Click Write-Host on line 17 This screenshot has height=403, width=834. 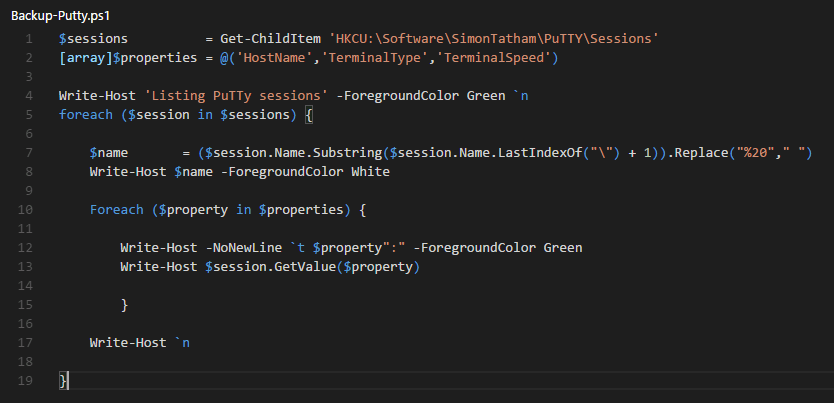(x=128, y=343)
